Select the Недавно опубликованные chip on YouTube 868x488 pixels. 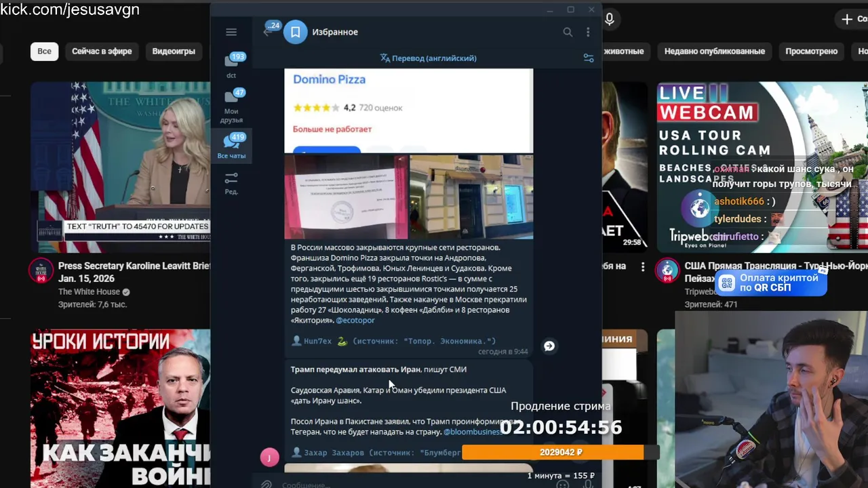(715, 51)
